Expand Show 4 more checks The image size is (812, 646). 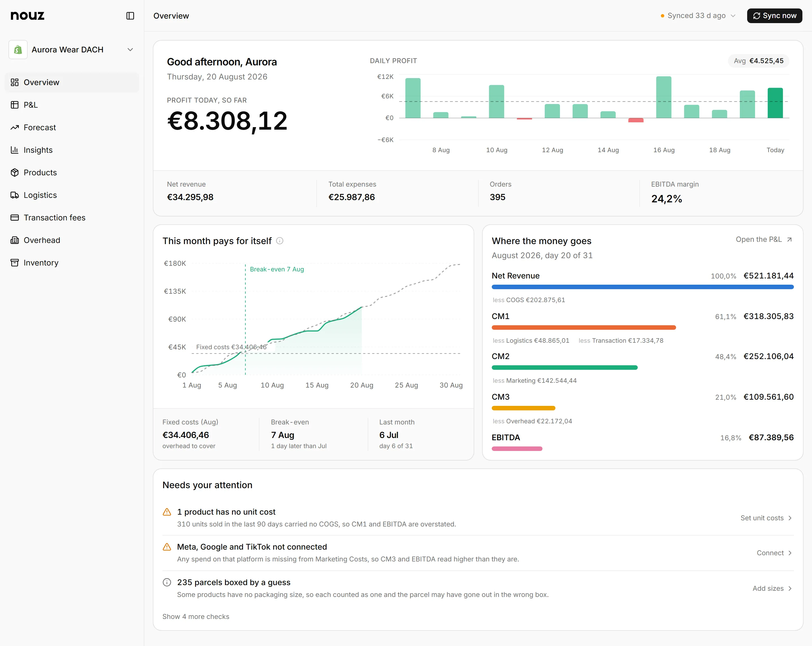[196, 617]
